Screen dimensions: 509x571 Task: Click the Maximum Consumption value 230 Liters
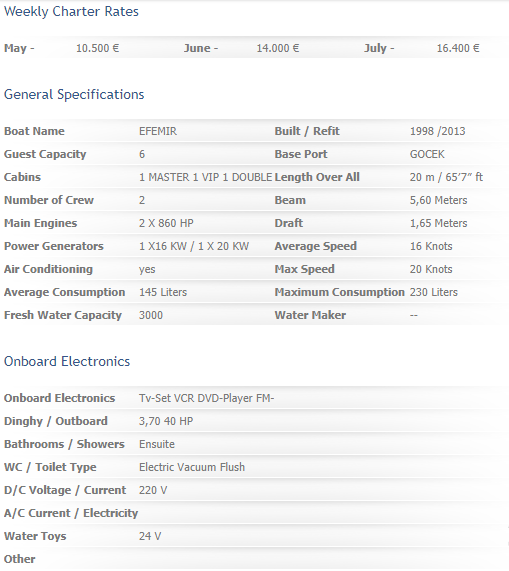coord(434,292)
